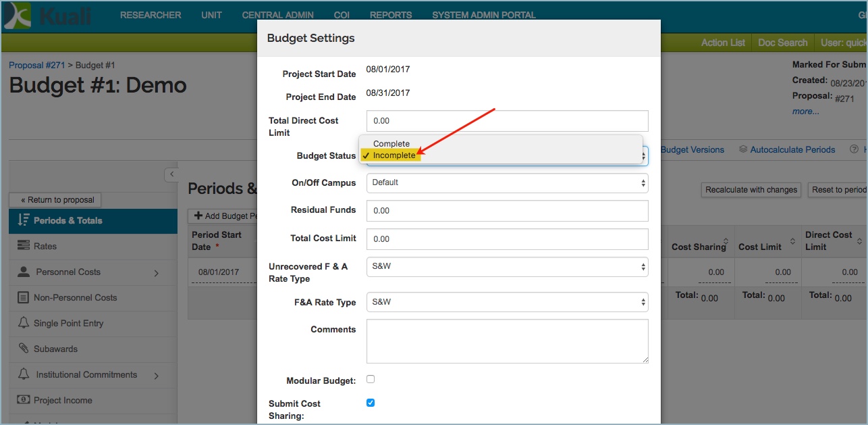Screen dimensions: 868x425
Task: Click the Kuali logo
Action: point(47,16)
